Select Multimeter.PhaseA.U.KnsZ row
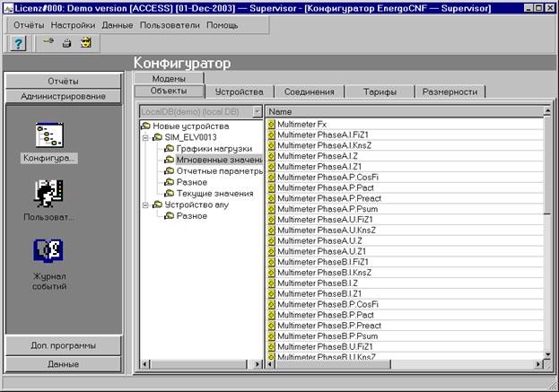559x392 pixels. (x=405, y=231)
